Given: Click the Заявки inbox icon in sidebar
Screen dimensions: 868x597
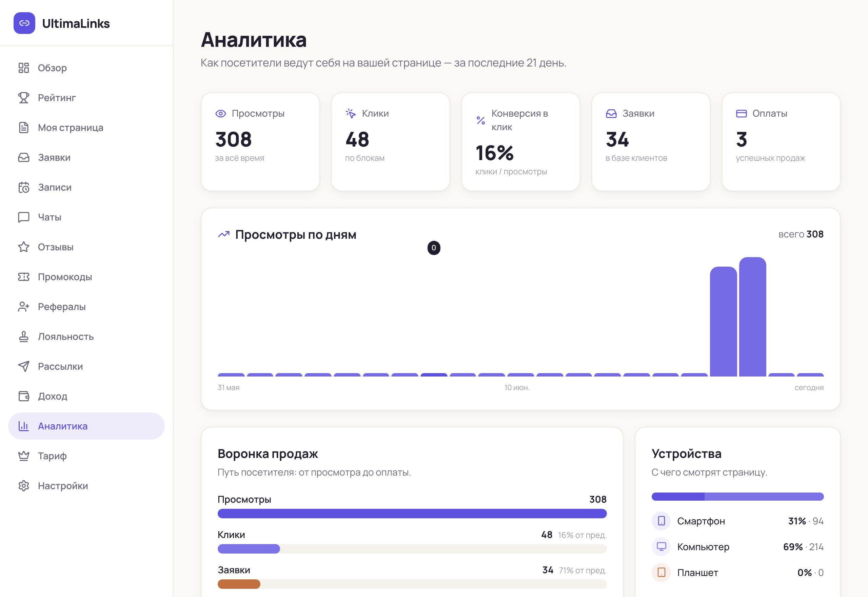Looking at the screenshot, I should point(23,157).
